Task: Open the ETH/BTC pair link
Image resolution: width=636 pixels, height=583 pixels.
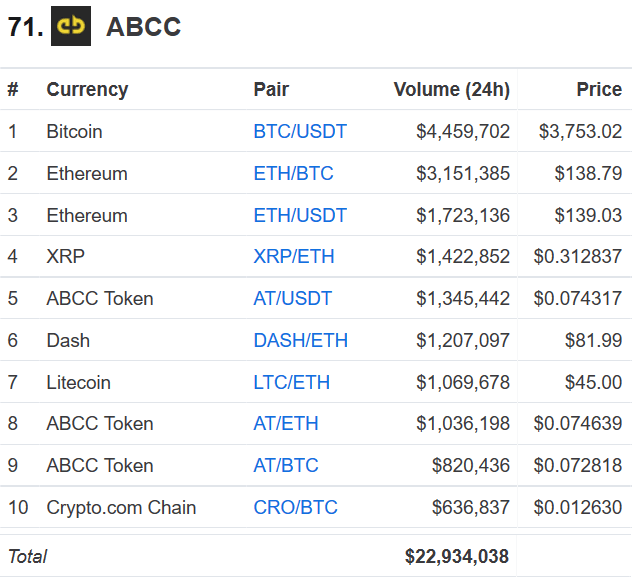Action: tap(293, 174)
